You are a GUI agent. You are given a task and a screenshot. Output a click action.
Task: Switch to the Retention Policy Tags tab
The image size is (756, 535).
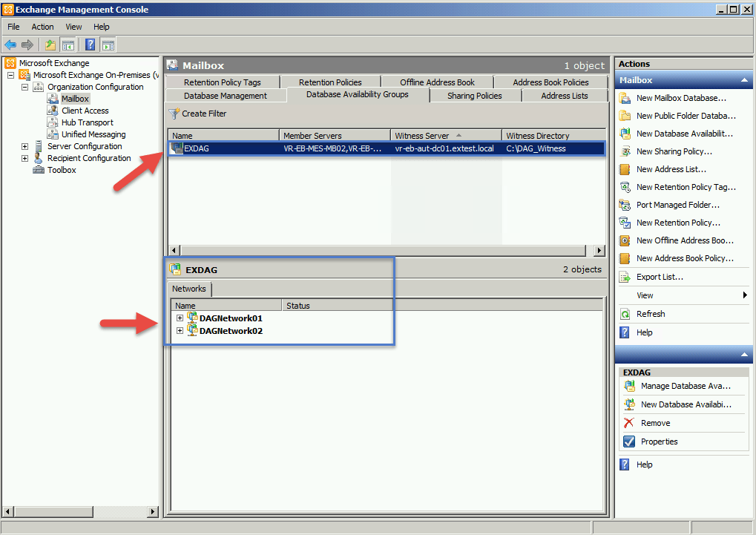click(x=223, y=82)
